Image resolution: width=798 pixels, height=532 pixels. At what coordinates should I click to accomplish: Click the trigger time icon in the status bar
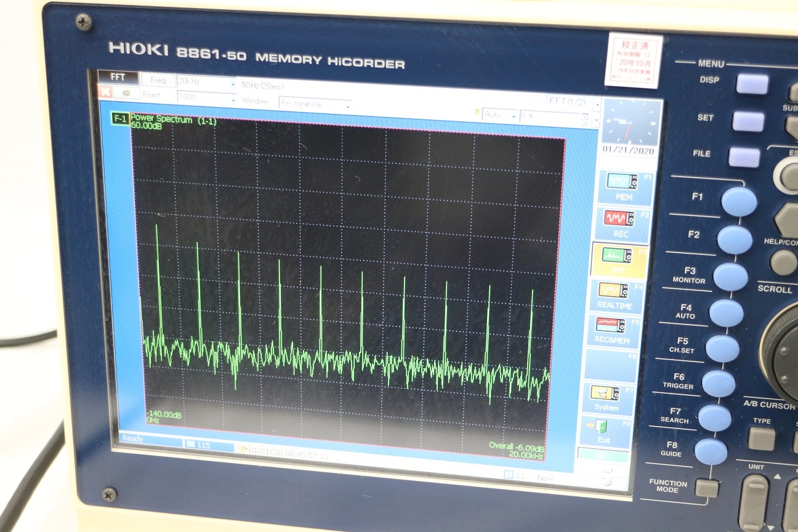[243, 449]
